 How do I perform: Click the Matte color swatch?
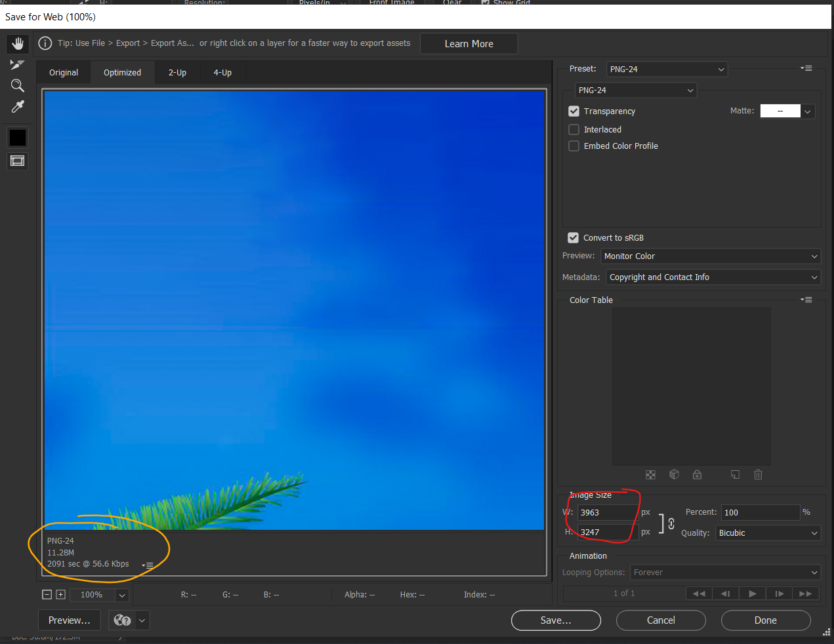tap(780, 111)
